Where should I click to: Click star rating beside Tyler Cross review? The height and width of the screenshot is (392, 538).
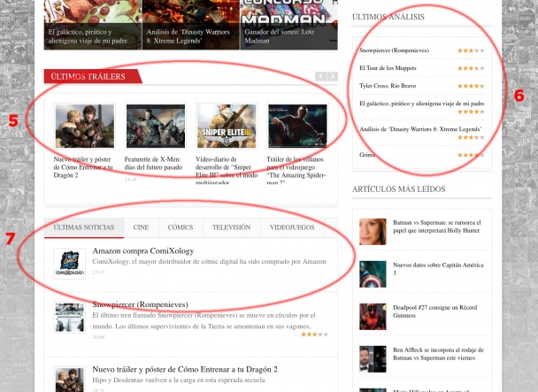pyautogui.click(x=471, y=86)
